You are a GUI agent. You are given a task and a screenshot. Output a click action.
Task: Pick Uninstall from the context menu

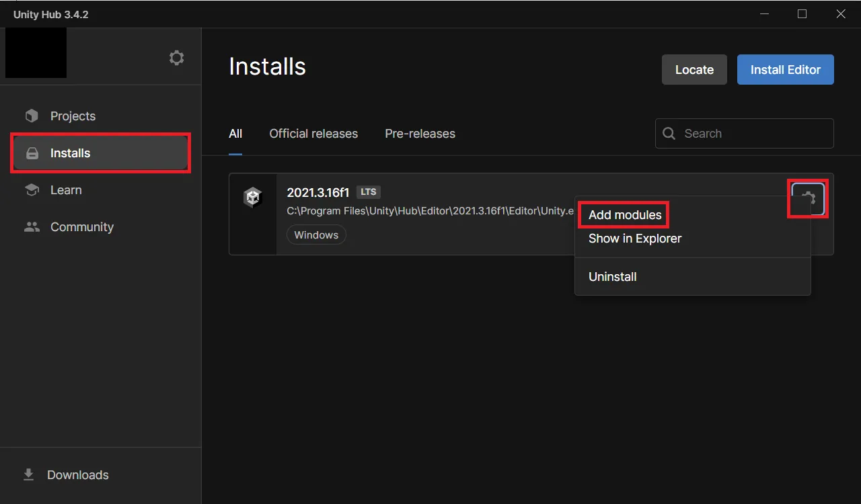(612, 277)
